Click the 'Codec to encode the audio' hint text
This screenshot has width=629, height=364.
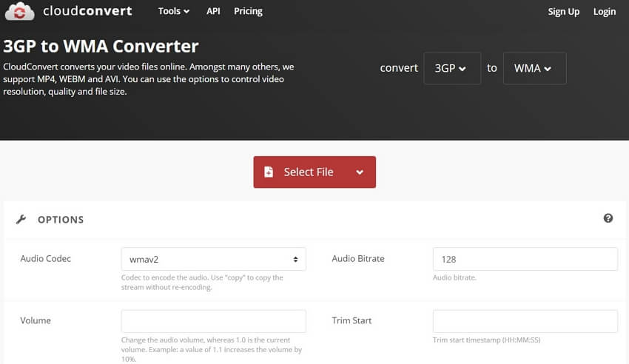pos(202,282)
